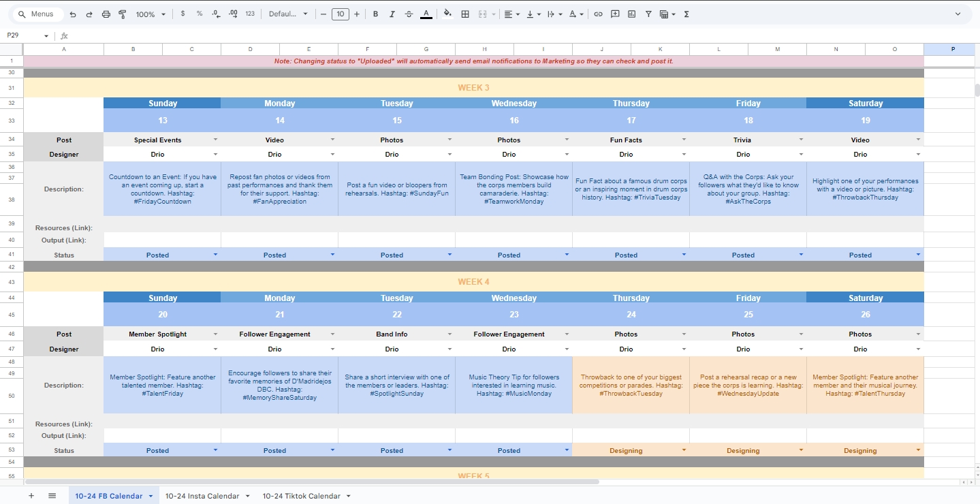The image size is (980, 504).
Task: Click the Insert chart icon
Action: click(x=631, y=14)
